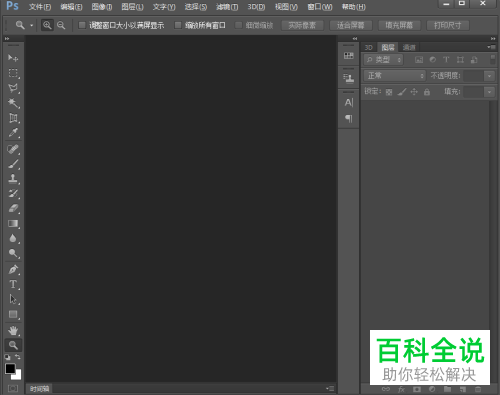
Task: Enable zoom all windows checkbox
Action: click(x=178, y=25)
